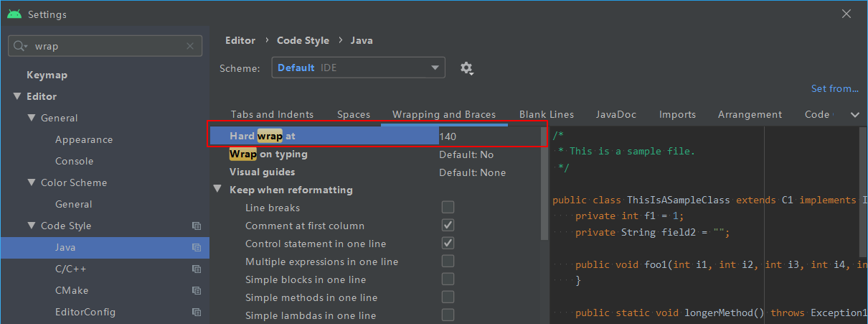Select Console settings item
Image resolution: width=868 pixels, height=324 pixels.
click(x=74, y=161)
